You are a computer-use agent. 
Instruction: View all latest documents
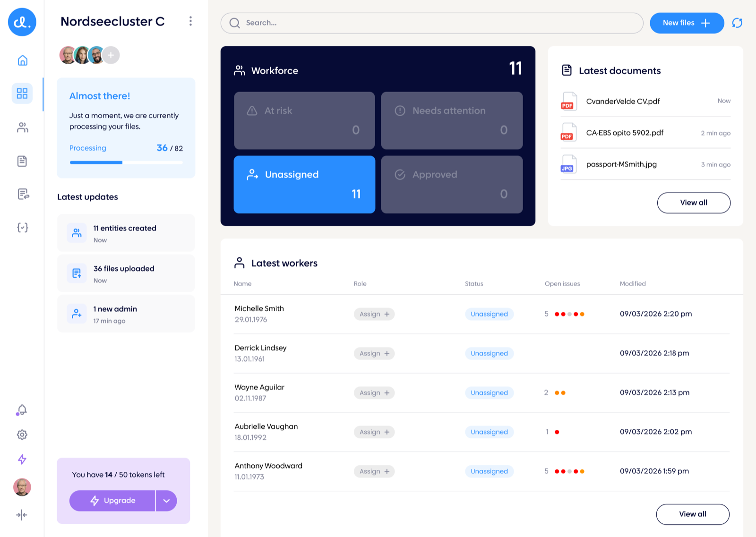coord(694,203)
